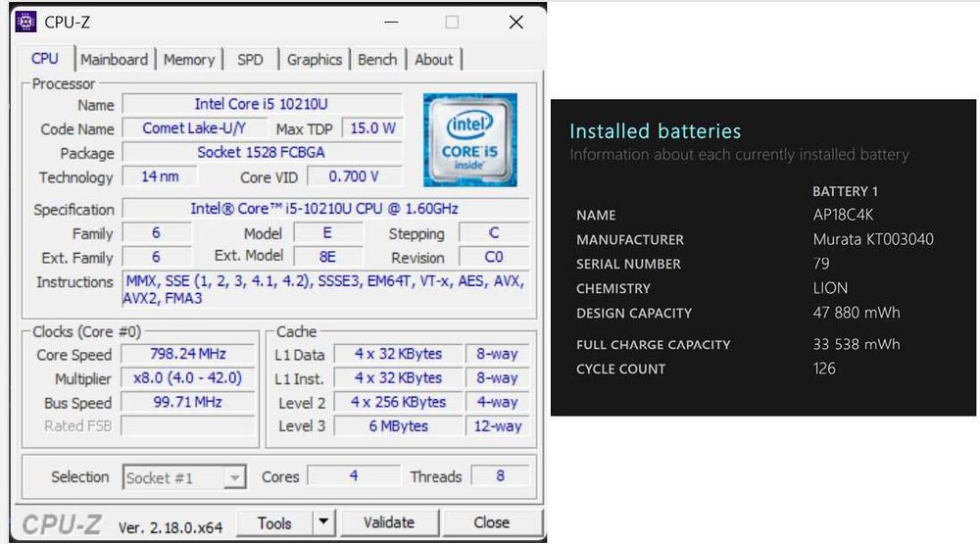
Task: Click the Level 3 cache value 6 MBytes
Action: (x=399, y=425)
